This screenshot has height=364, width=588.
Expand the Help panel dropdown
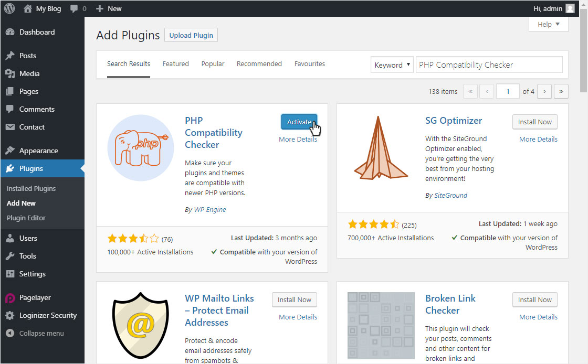click(x=548, y=24)
